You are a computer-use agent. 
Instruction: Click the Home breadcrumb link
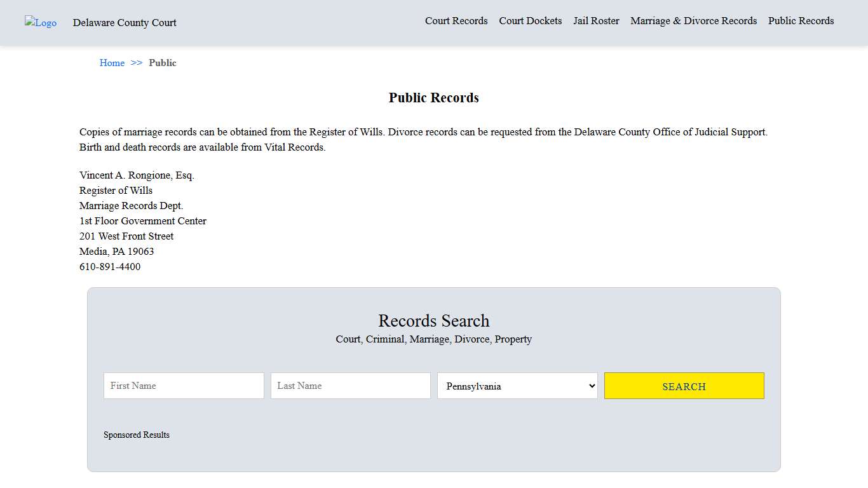112,62
